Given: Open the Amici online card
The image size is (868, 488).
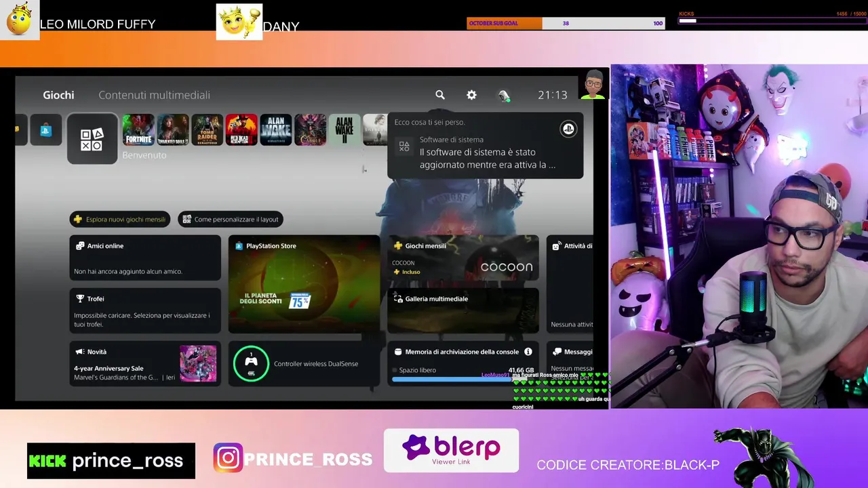Looking at the screenshot, I should (x=145, y=258).
